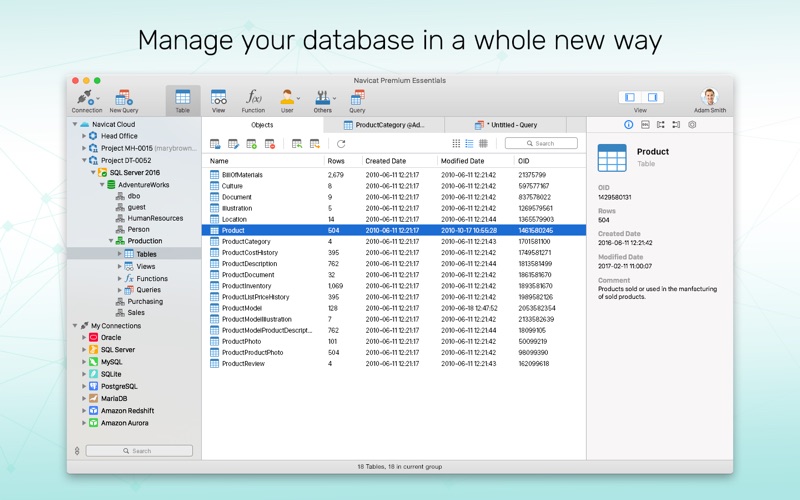
Task: Click the Function toolbar icon
Action: click(253, 99)
